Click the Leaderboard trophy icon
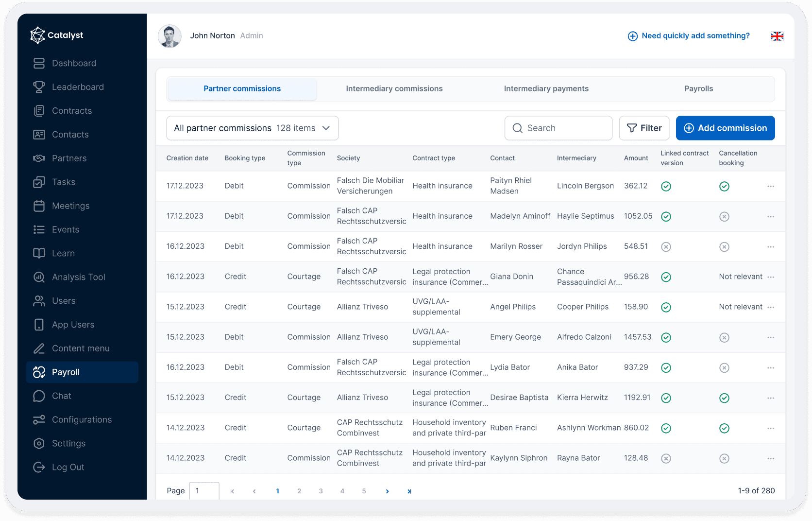This screenshot has width=812, height=521. 39,87
